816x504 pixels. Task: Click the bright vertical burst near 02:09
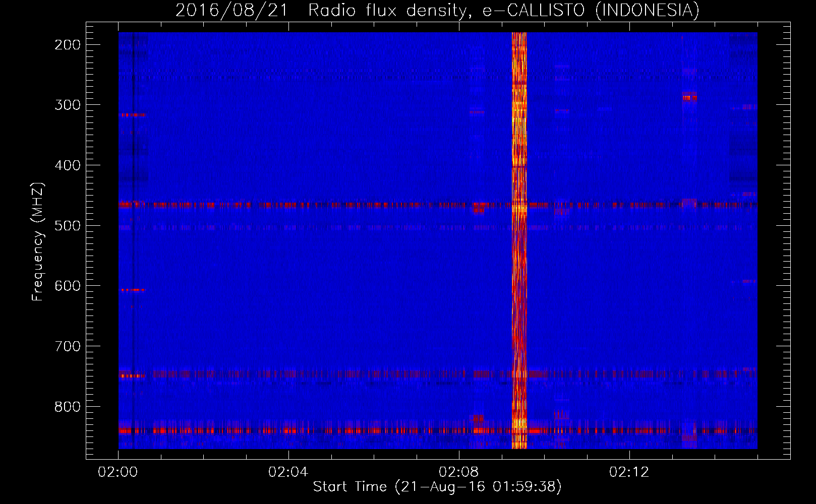click(519, 240)
